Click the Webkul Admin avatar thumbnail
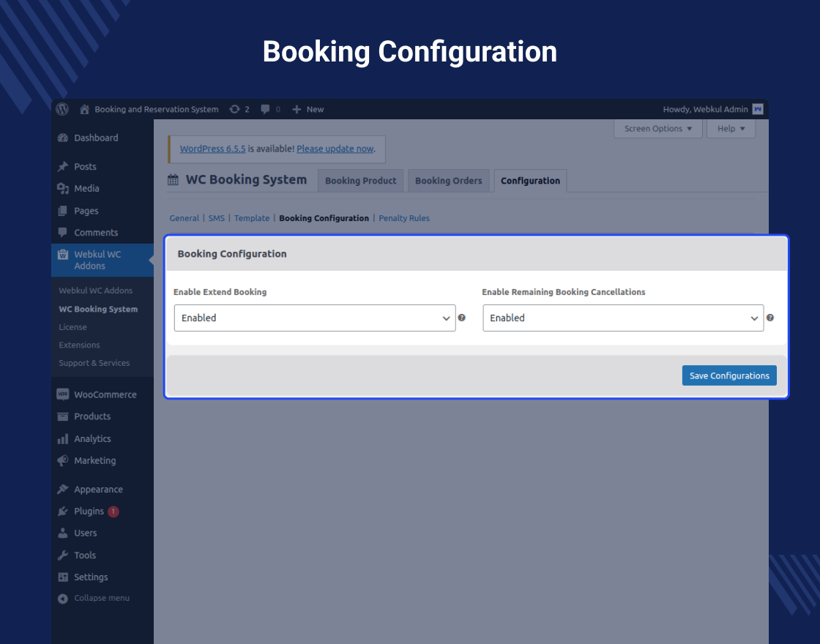The image size is (820, 644). 758,108
